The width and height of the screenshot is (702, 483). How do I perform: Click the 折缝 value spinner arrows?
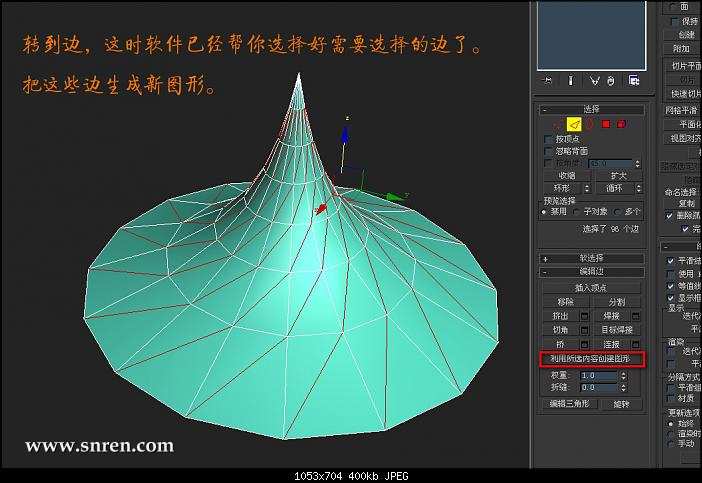pyautogui.click(x=623, y=388)
